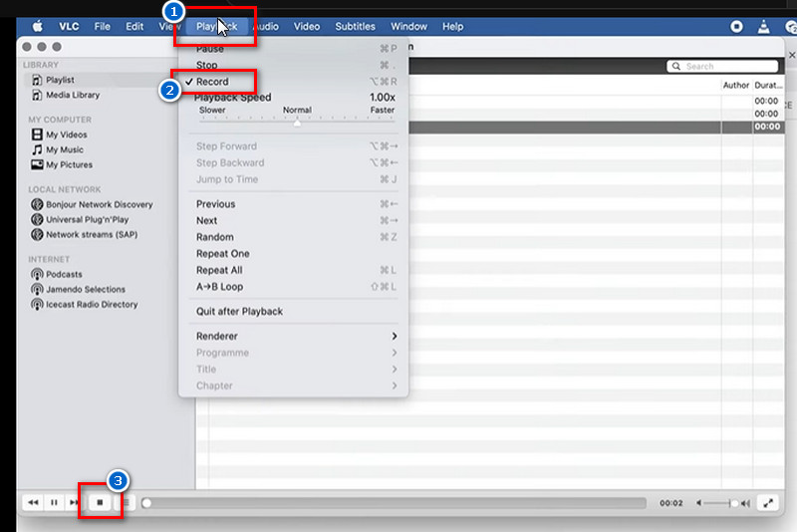
Task: Click the playlist Search field
Action: point(722,66)
